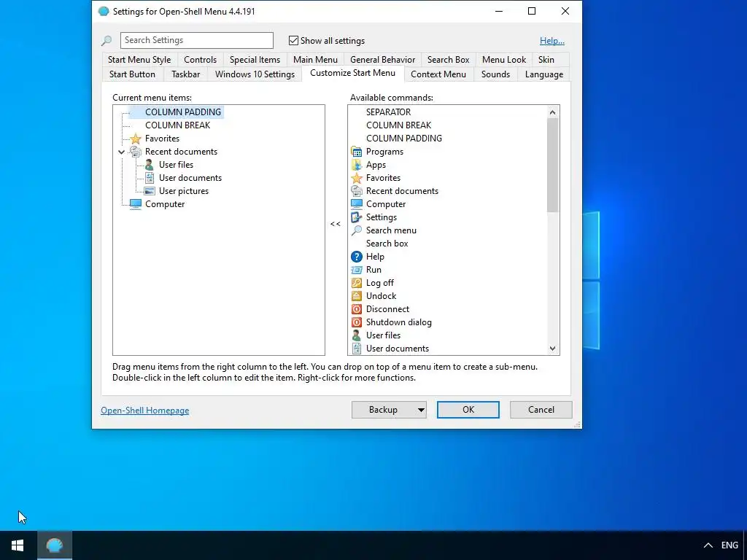Select the Log off key icon
This screenshot has height=560, width=747.
pyautogui.click(x=356, y=283)
